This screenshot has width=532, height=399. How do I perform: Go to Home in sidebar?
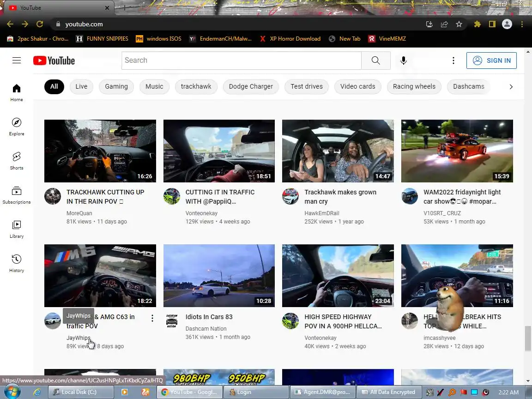[17, 93]
